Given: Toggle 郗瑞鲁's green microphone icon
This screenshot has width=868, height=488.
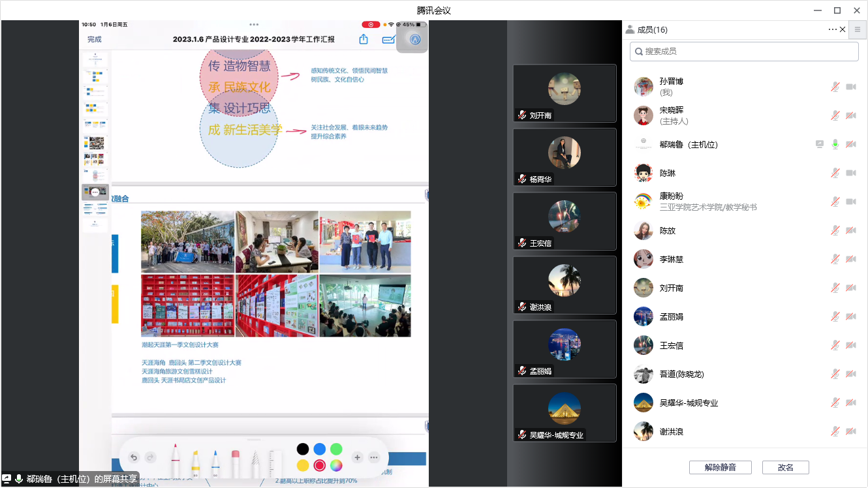Looking at the screenshot, I should (835, 144).
